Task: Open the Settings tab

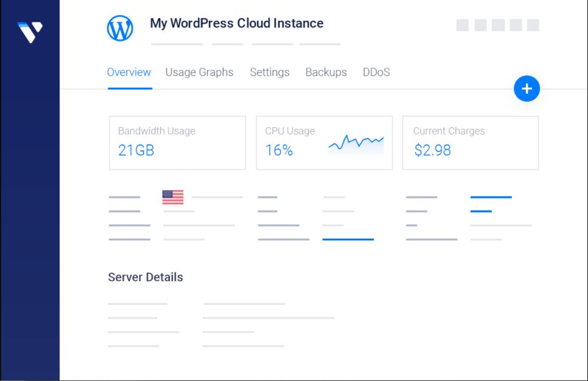Action: coord(269,72)
